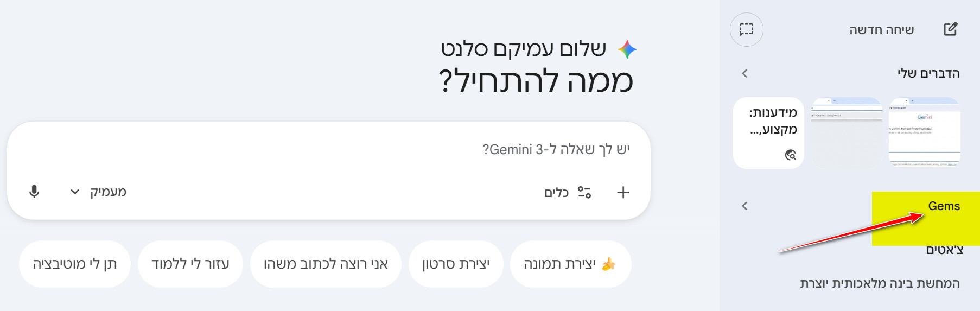Click the יצירת סרטון suggestion chip

point(456,264)
